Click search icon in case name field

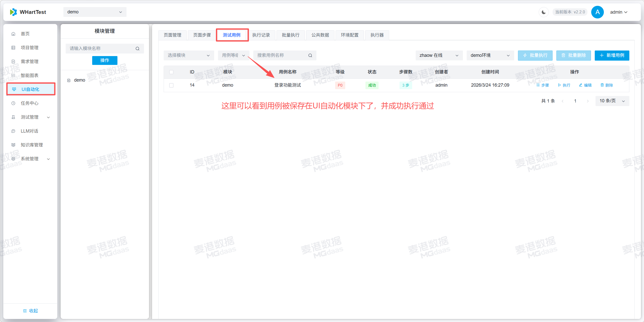pyautogui.click(x=310, y=55)
